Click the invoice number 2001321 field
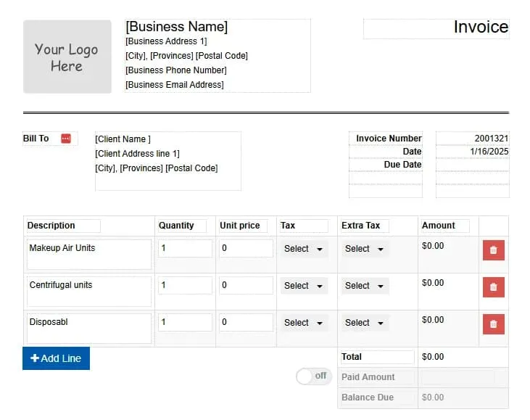This screenshot has height=420, width=530. [x=473, y=139]
